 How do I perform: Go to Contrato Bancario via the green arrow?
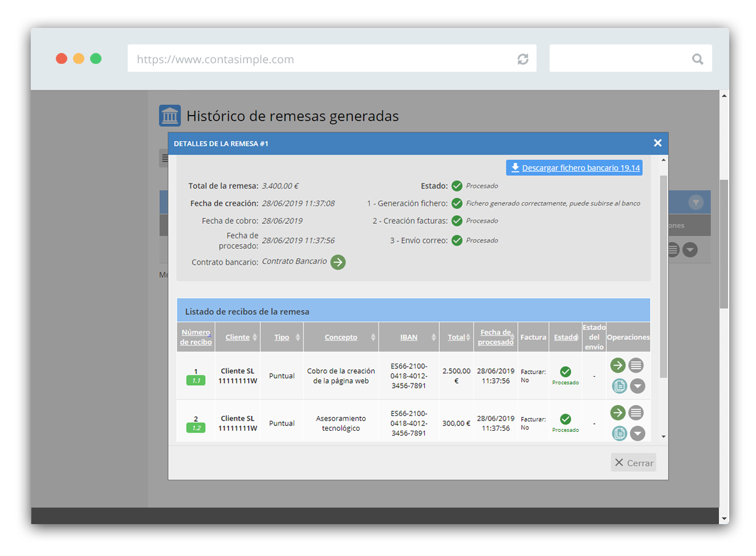338,262
